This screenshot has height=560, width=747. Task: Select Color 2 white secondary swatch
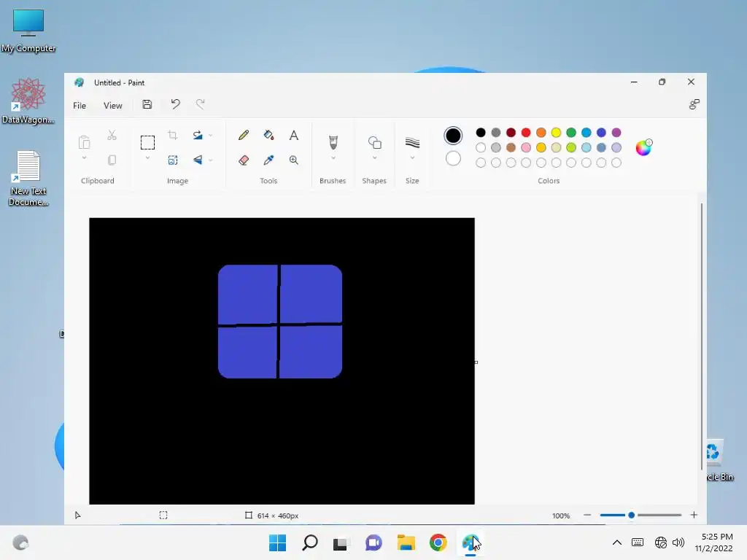pos(453,158)
